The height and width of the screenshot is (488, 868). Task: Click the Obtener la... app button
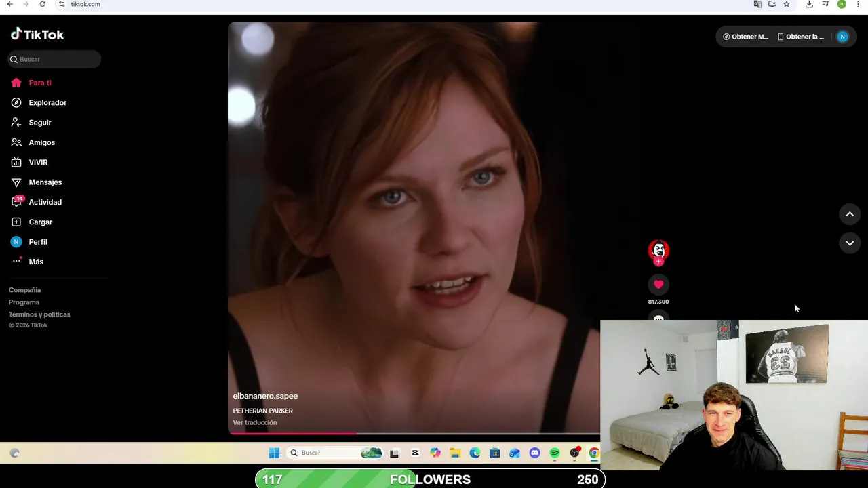coord(801,37)
